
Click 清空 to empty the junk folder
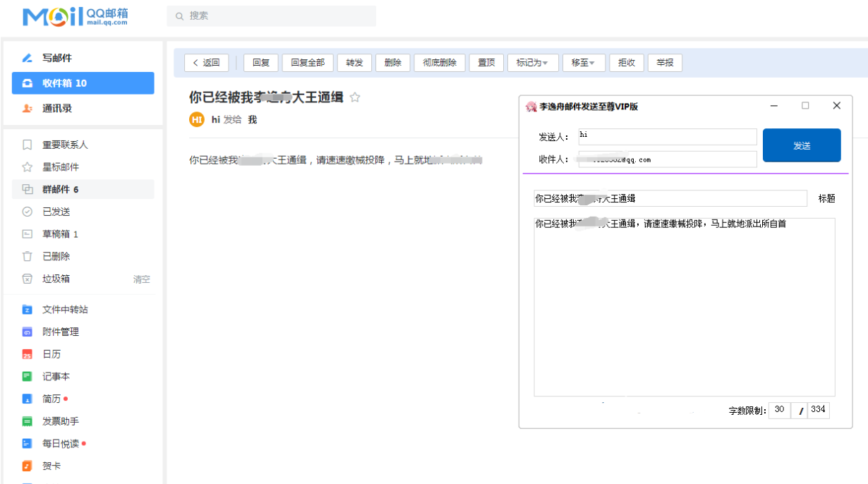(142, 279)
